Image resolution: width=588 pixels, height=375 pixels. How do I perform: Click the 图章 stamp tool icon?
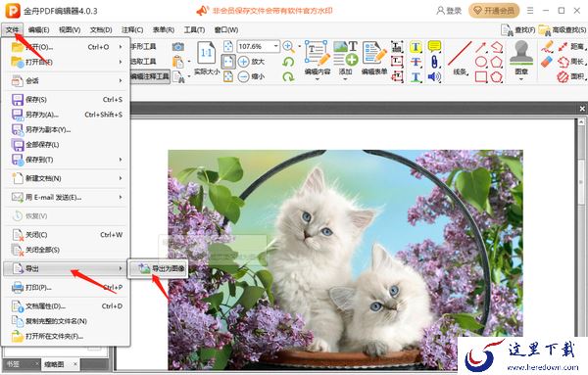coord(521,53)
